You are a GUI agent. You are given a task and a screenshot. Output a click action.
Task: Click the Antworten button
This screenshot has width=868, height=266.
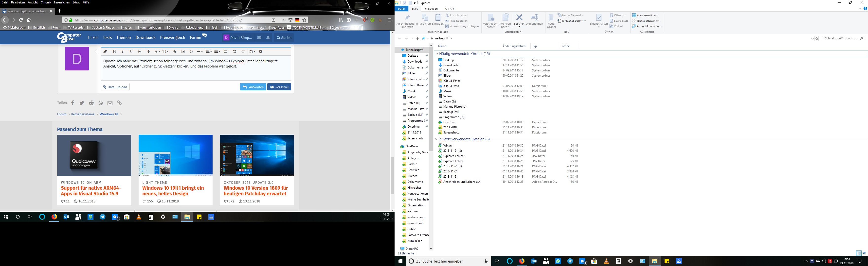(x=253, y=87)
